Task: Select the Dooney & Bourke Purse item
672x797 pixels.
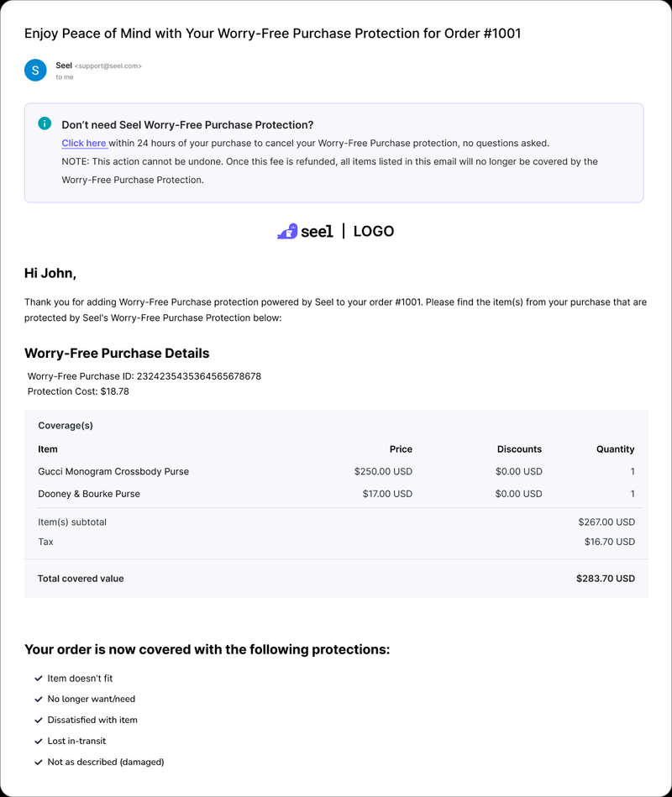Action: tap(89, 494)
